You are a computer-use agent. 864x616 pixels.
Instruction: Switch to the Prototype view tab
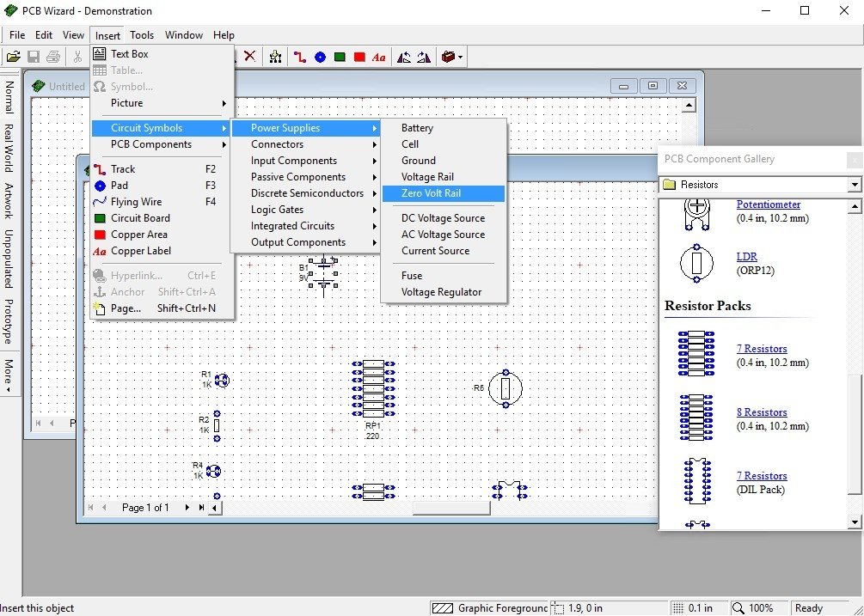[9, 321]
